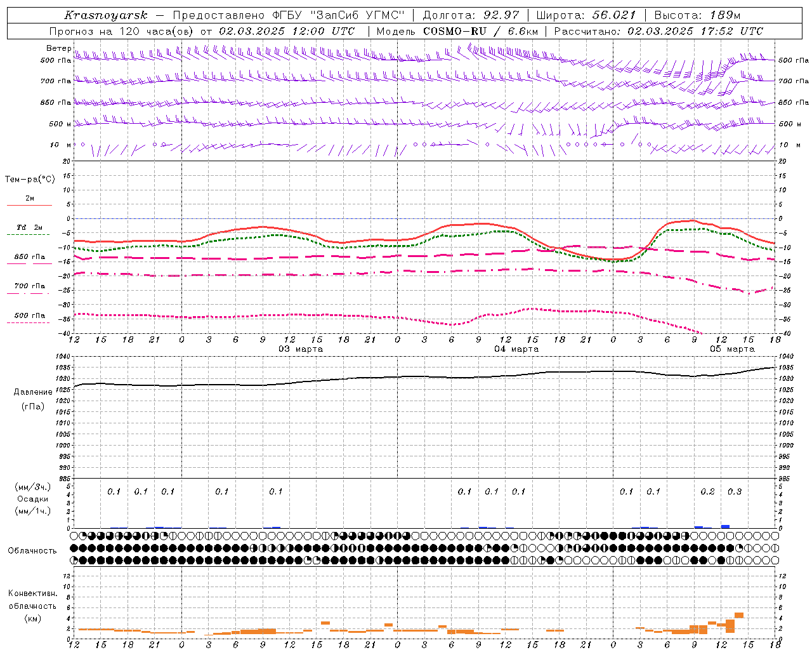Click the 03 марта date label

(301, 349)
